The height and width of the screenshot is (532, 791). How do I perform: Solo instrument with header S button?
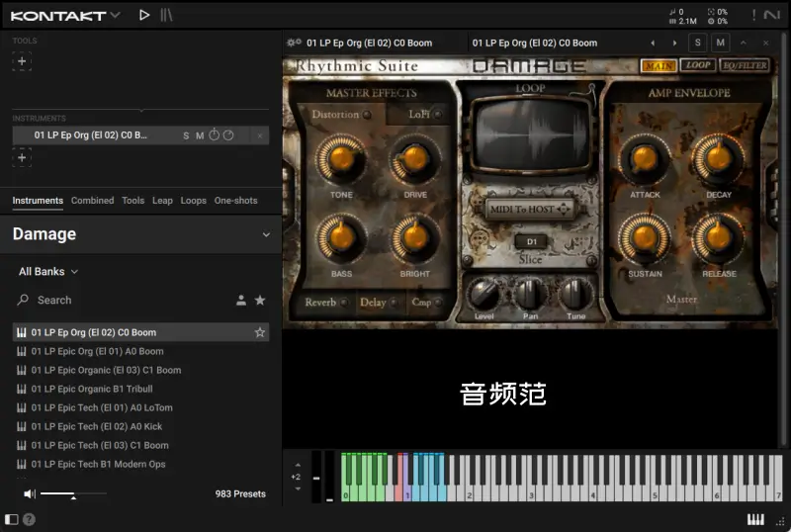[698, 43]
